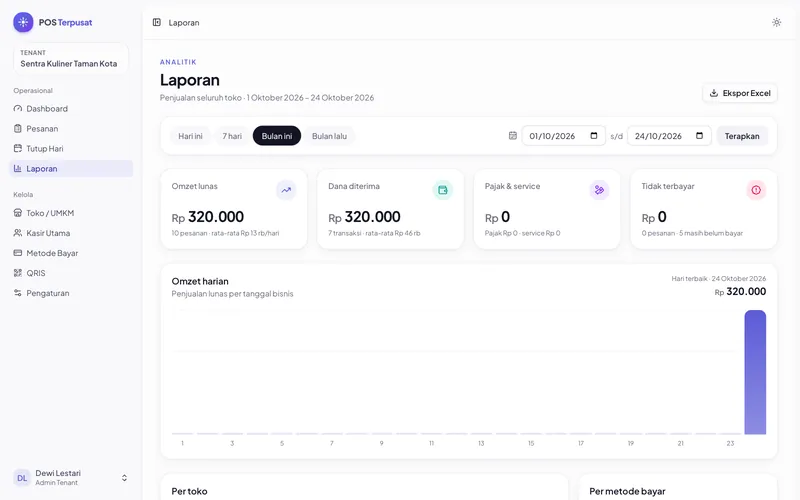Click the DL user avatar
This screenshot has width=800, height=500.
point(22,478)
